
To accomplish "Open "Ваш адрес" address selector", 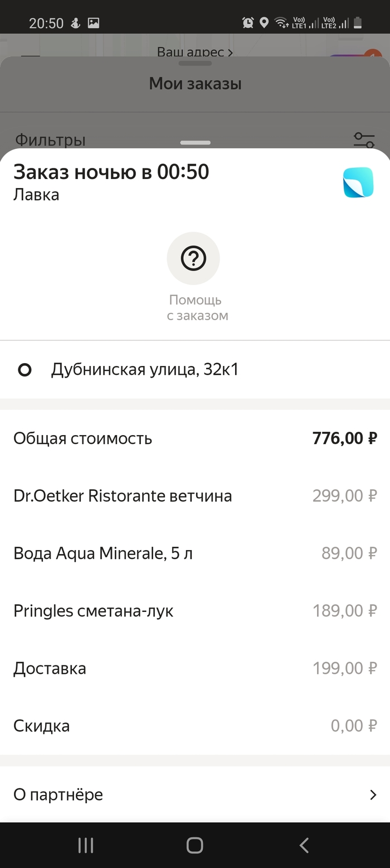I will click(194, 52).
